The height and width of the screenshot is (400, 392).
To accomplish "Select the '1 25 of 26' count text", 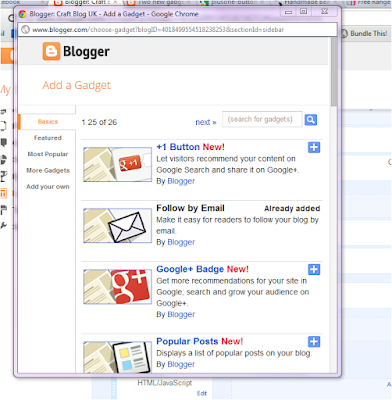I will click(x=99, y=122).
